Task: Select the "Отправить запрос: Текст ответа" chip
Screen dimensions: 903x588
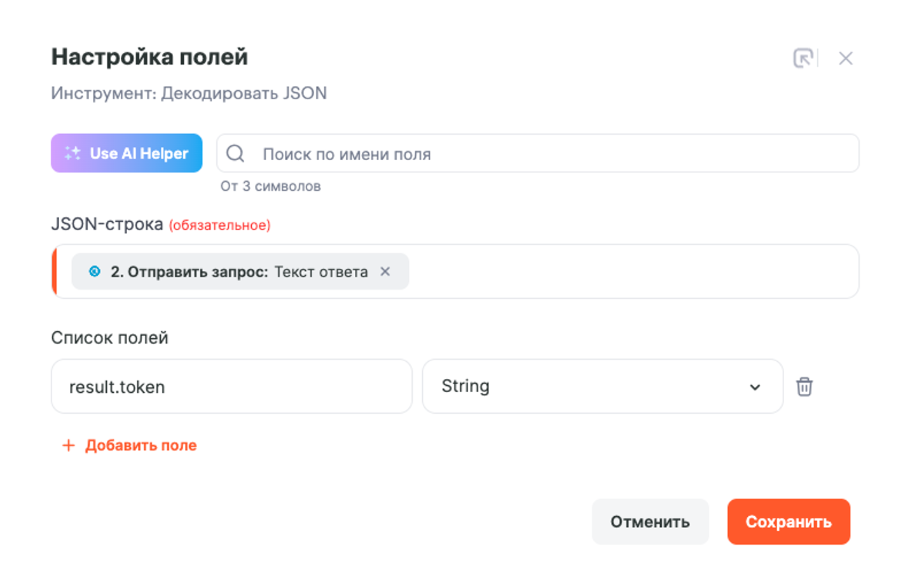Action: pos(239,272)
